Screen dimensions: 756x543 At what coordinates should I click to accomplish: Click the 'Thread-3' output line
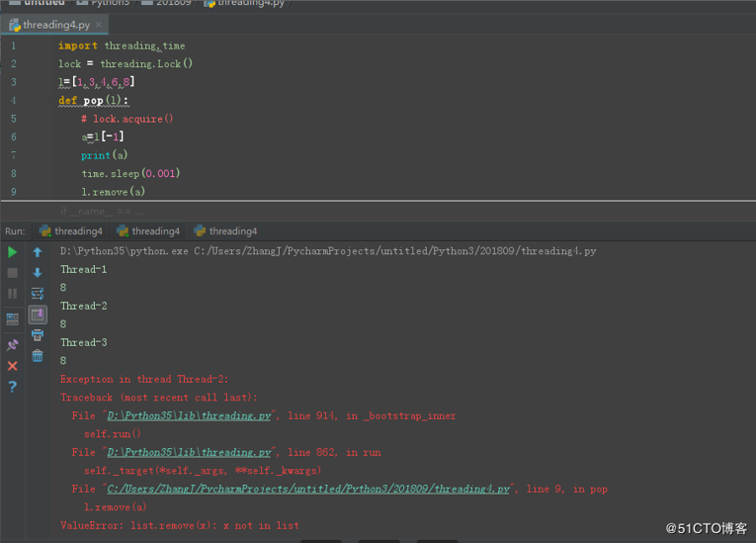(83, 342)
